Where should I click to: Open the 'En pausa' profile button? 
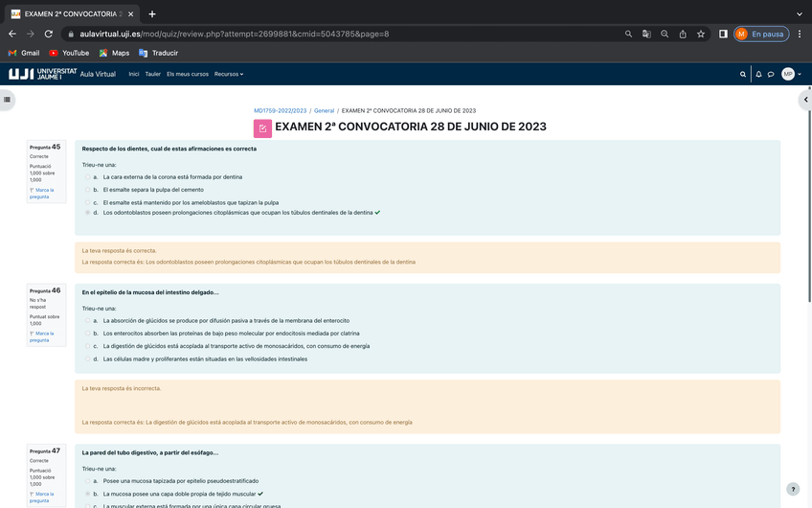761,34
